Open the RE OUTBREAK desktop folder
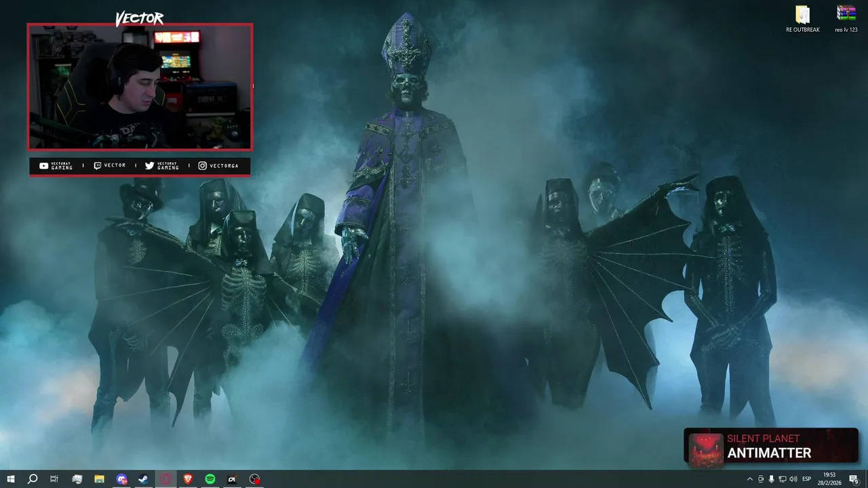This screenshot has height=488, width=868. tap(803, 20)
